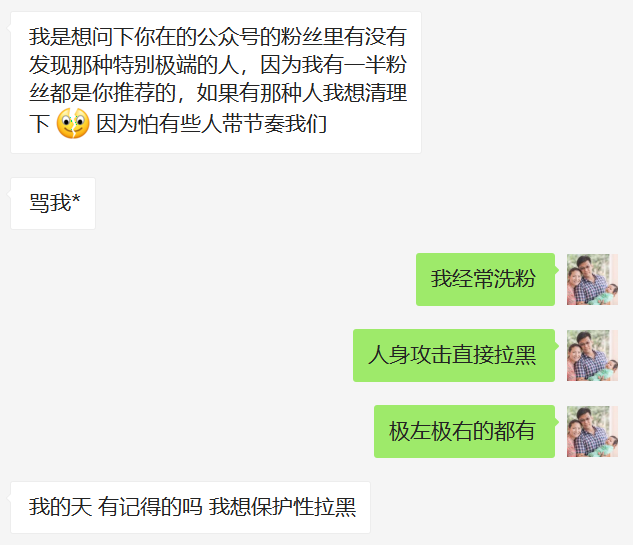
Task: Click the word "公众号" in the first message
Action: click(229, 37)
